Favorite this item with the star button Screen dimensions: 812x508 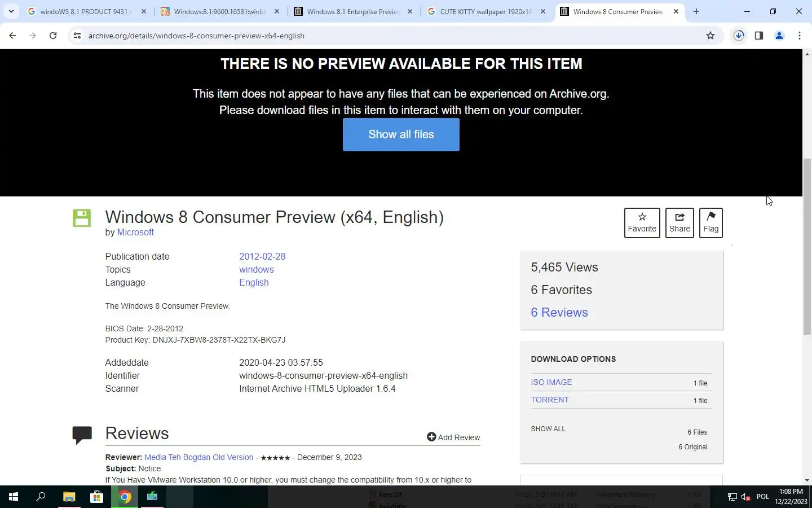(642, 223)
